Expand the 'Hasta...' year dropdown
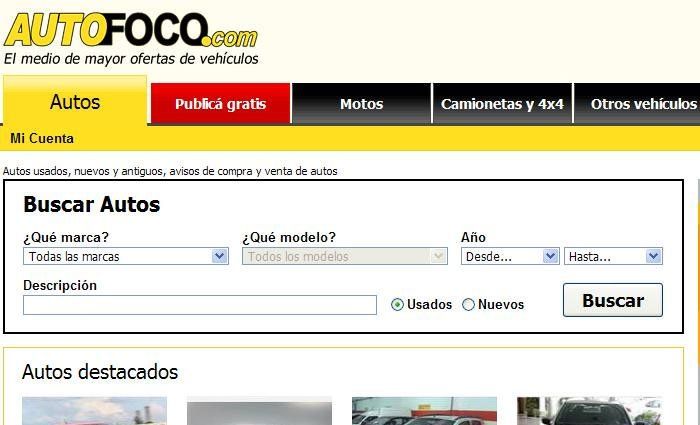Viewport: 700px width, 425px height. pos(613,257)
